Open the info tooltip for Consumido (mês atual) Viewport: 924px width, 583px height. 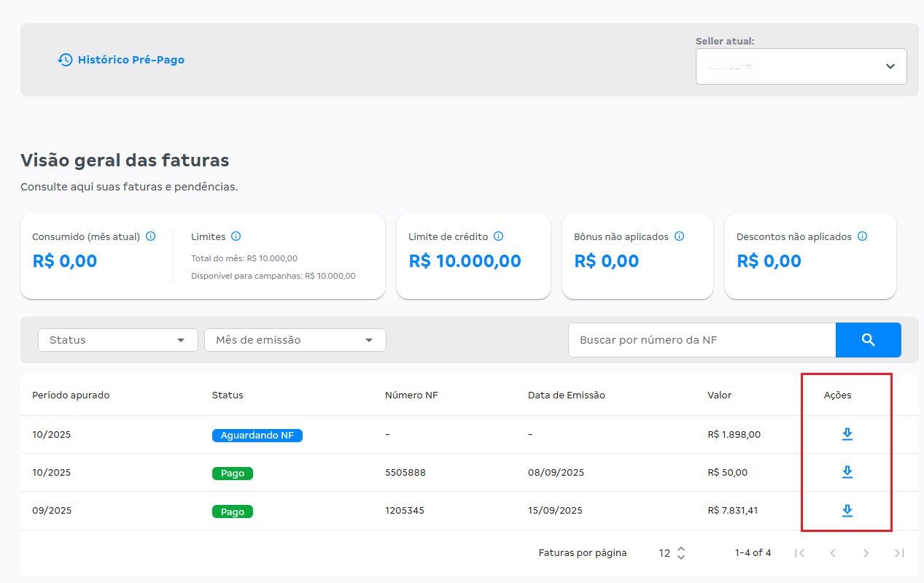click(x=151, y=236)
